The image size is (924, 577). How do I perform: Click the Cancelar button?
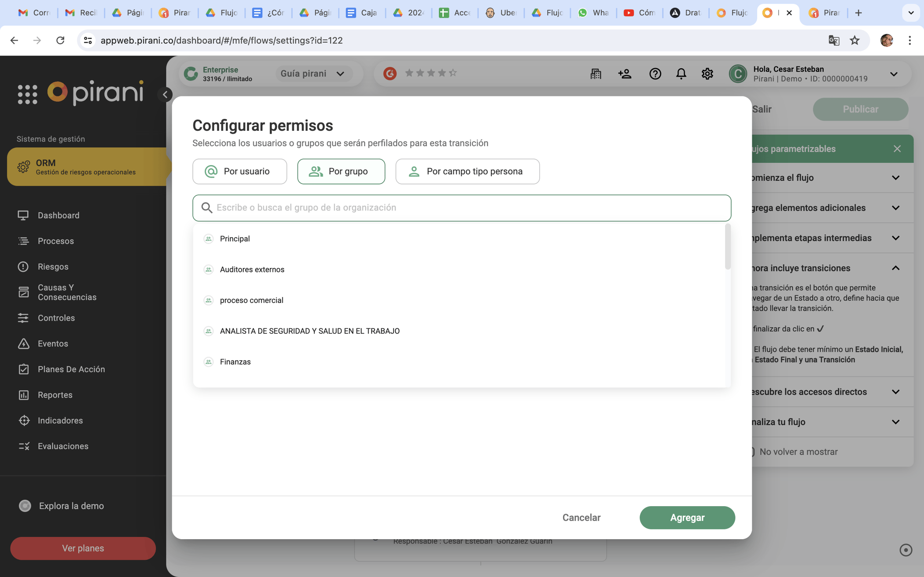click(581, 517)
